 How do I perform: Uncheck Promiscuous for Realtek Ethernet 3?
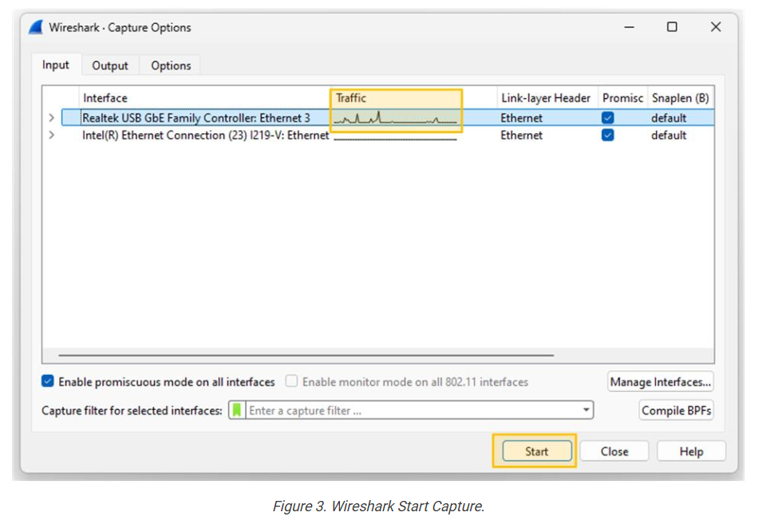pos(608,118)
